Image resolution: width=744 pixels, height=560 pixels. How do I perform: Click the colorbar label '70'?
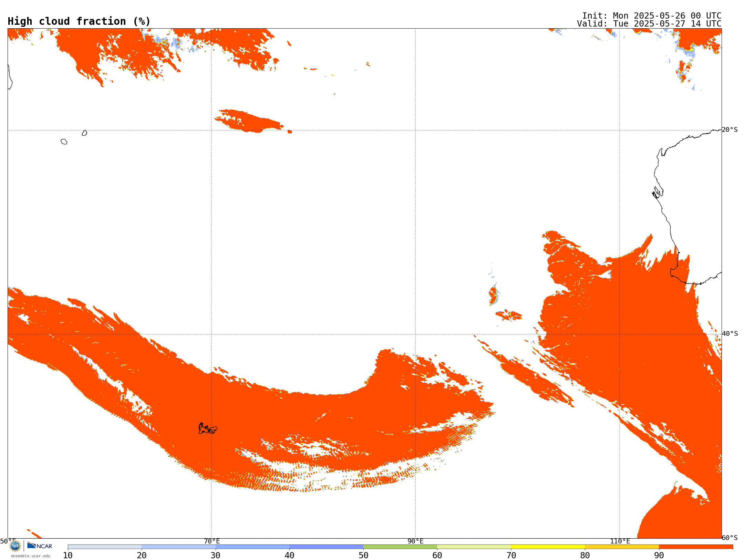click(511, 555)
